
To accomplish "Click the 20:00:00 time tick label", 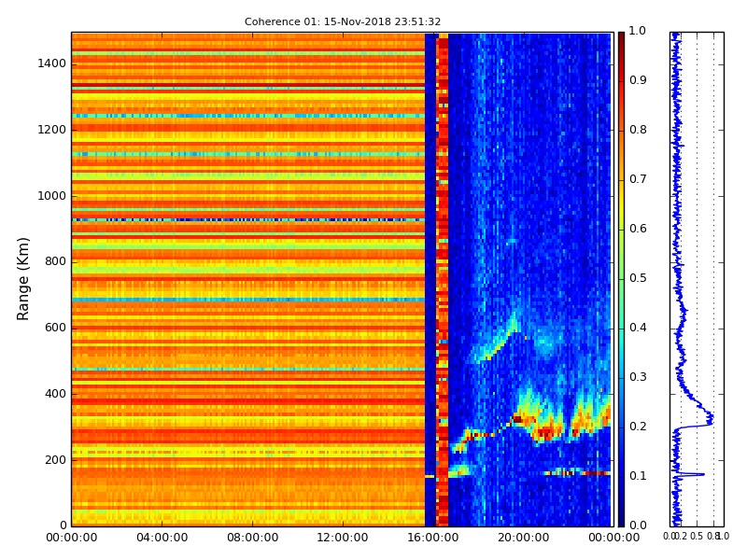I will [524, 539].
